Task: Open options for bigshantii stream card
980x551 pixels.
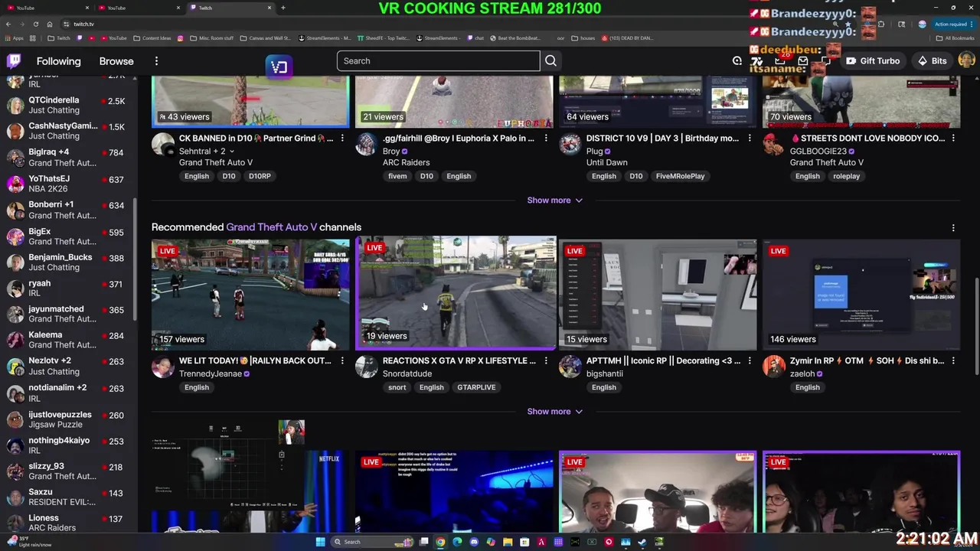Action: tap(750, 360)
